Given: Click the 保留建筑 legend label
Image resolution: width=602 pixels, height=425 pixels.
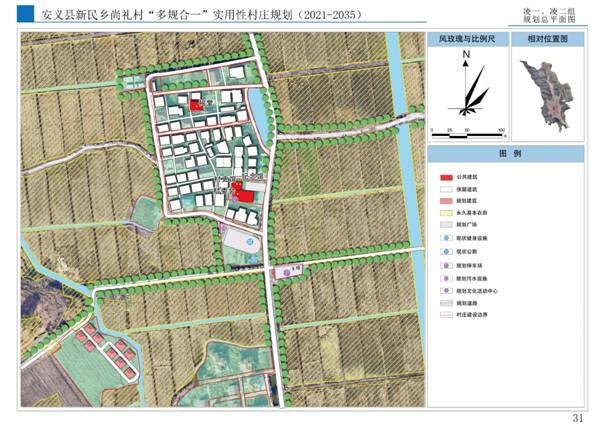Looking at the screenshot, I should (x=467, y=189).
